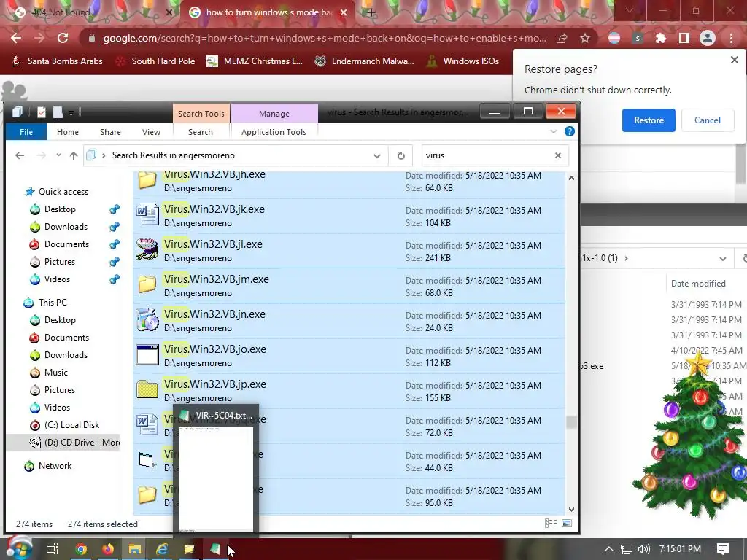Image resolution: width=747 pixels, height=560 pixels.
Task: Open a new Chrome tab
Action: pyautogui.click(x=371, y=12)
